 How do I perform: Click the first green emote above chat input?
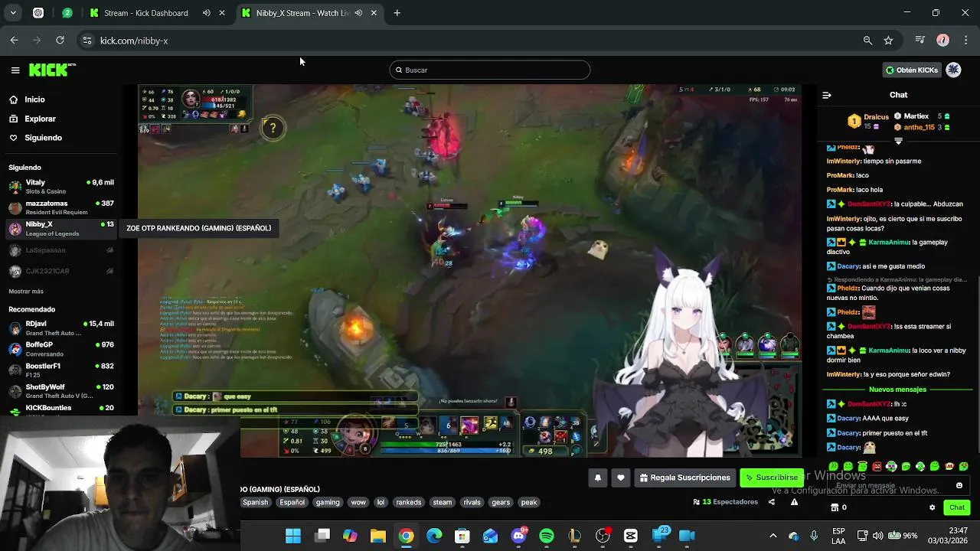(834, 466)
